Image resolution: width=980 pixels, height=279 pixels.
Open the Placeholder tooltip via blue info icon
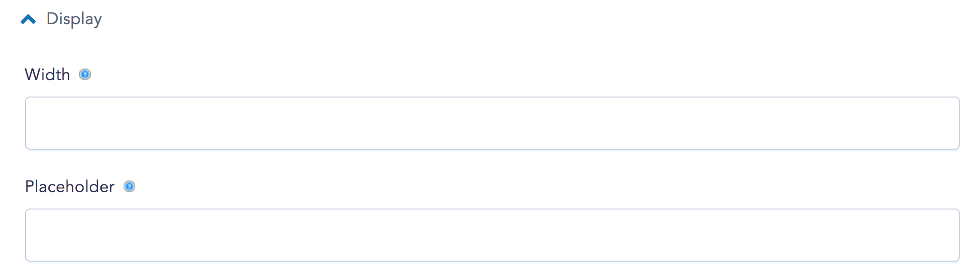click(129, 186)
